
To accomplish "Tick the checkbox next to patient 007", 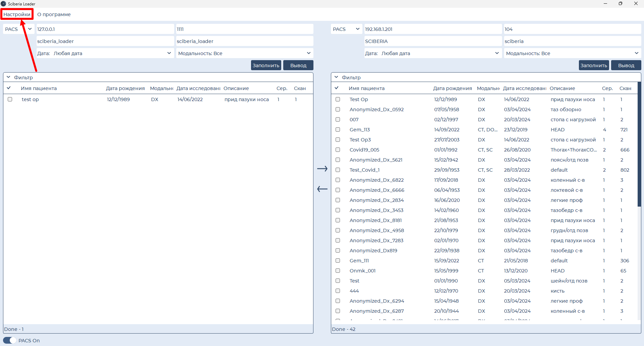I will point(338,120).
